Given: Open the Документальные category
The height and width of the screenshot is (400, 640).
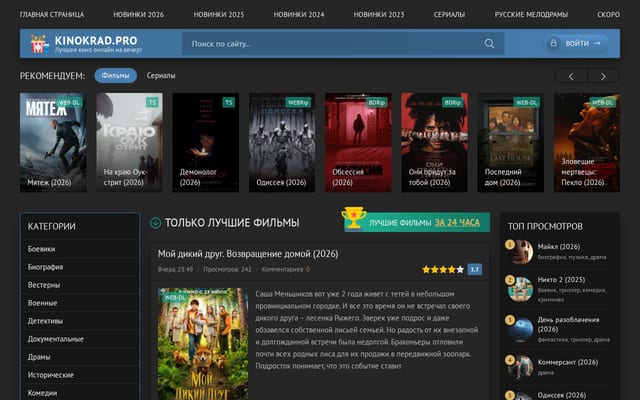Looking at the screenshot, I should point(56,339).
